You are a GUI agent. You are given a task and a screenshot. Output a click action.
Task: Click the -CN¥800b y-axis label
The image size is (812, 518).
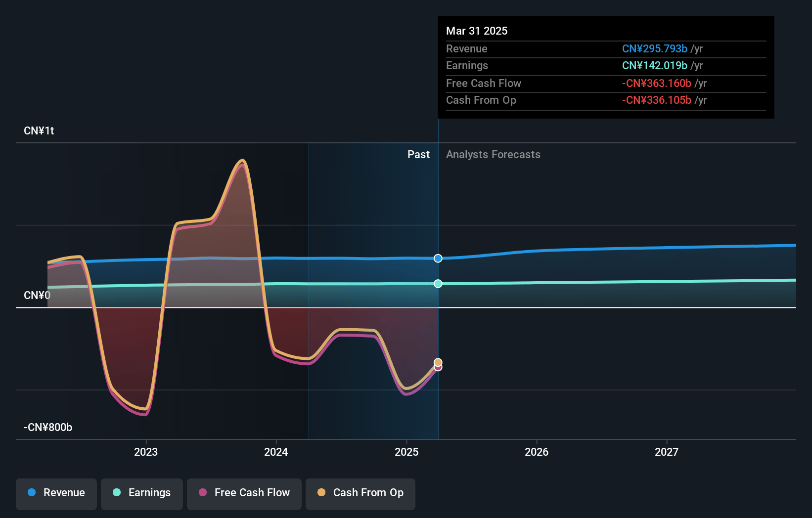tap(48, 428)
